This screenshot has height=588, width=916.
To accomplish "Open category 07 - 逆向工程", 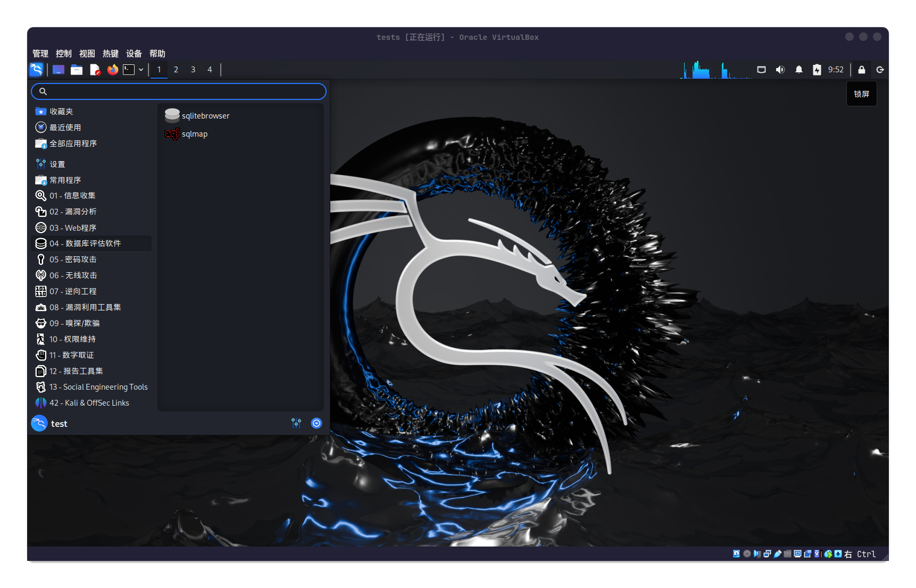I will pyautogui.click(x=93, y=291).
